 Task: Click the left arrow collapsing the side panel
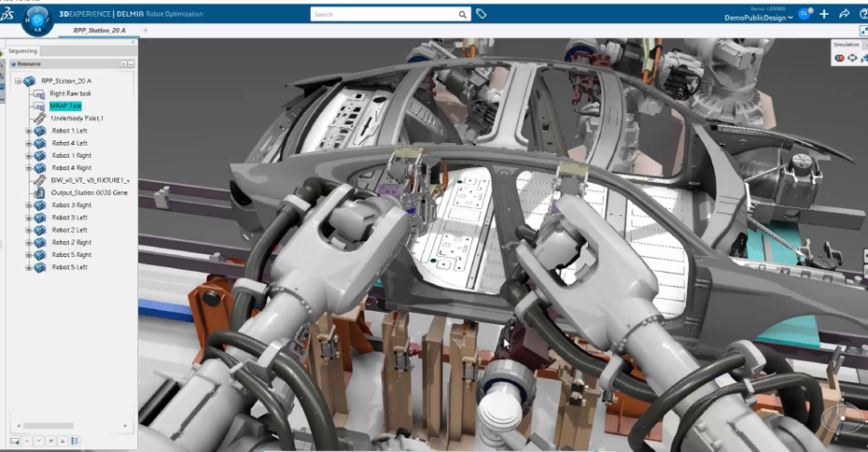tap(133, 42)
